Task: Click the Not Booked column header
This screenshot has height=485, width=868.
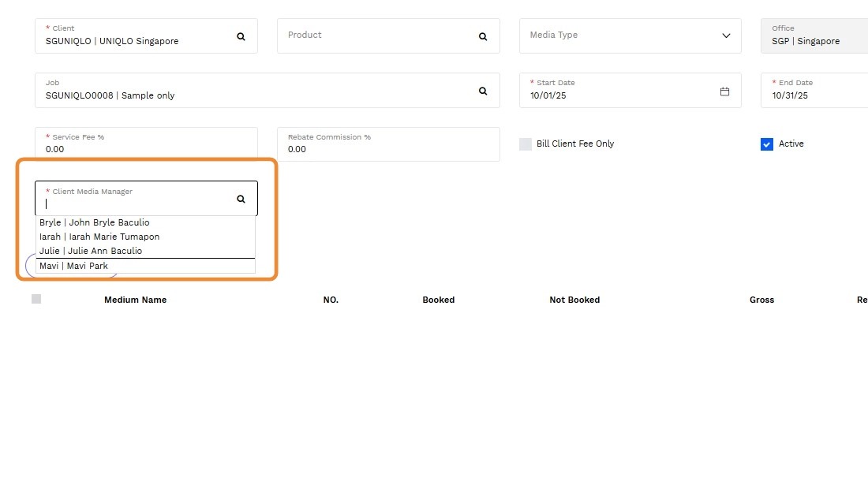Action: click(x=574, y=300)
